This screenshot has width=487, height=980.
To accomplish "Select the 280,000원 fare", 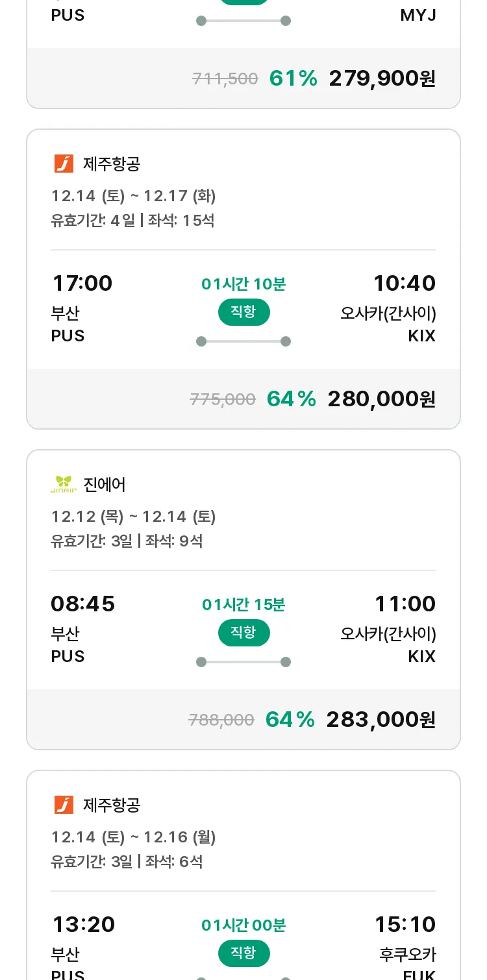I will pos(381,398).
